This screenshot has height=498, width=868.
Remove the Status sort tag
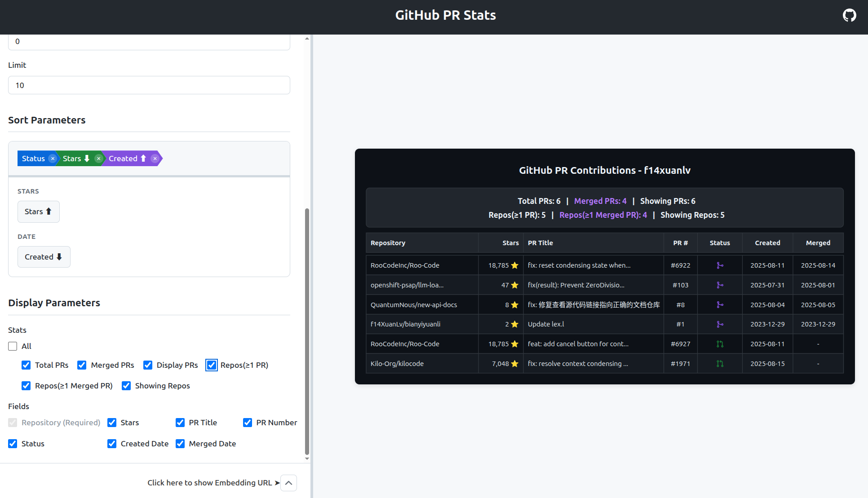pyautogui.click(x=53, y=159)
